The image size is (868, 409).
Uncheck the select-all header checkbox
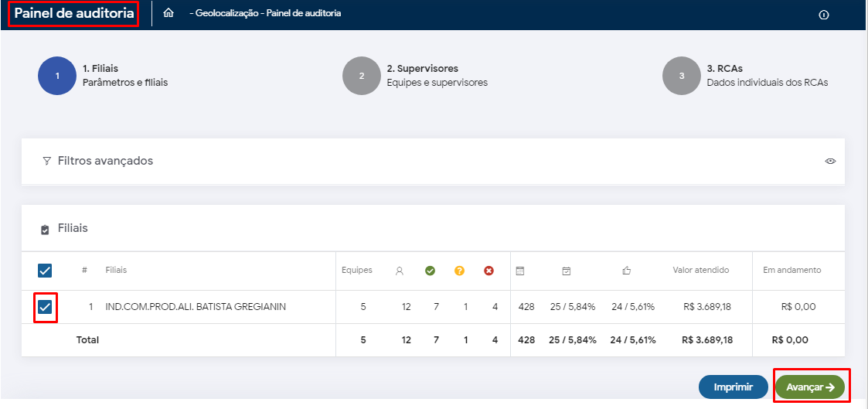coord(45,271)
